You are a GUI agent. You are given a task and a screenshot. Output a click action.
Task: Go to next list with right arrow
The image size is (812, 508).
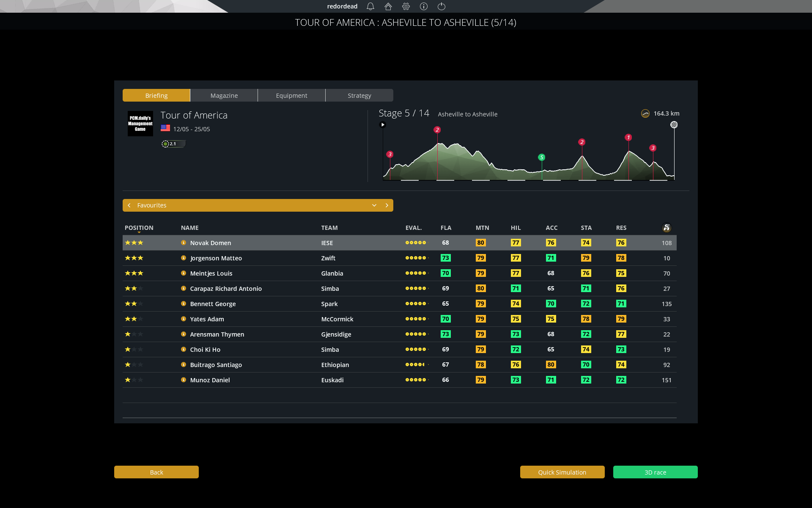pos(387,205)
